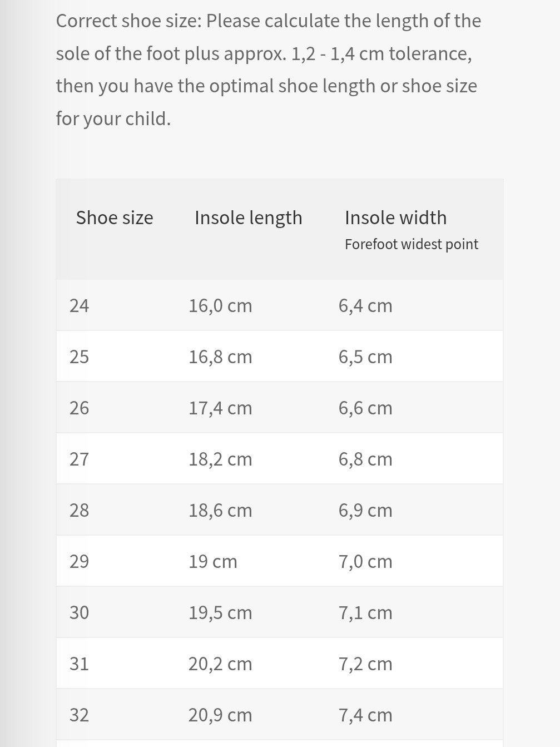Click the Forefoot widest point subheading

click(411, 244)
